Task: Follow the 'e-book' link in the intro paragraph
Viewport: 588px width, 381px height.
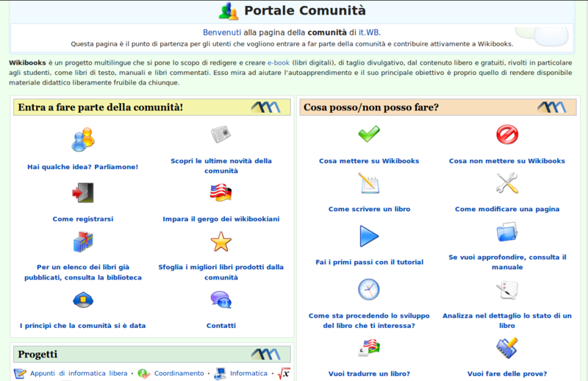Action: [279, 63]
